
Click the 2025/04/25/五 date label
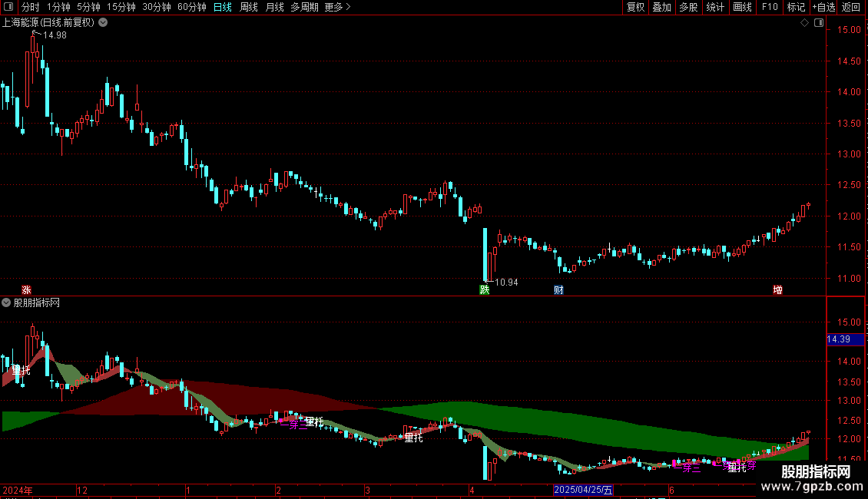click(x=583, y=490)
